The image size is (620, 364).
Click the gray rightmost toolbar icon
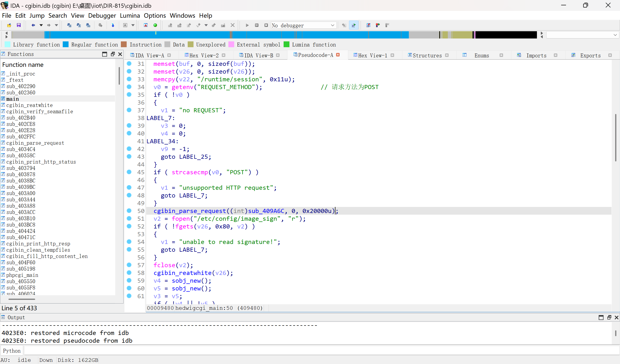point(387,25)
